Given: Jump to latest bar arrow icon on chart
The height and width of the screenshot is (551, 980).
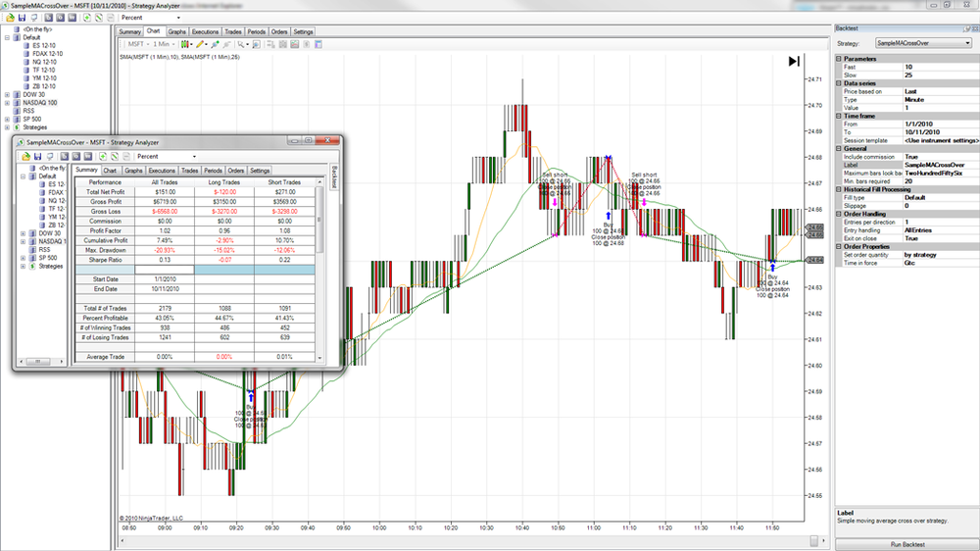Looking at the screenshot, I should point(794,62).
